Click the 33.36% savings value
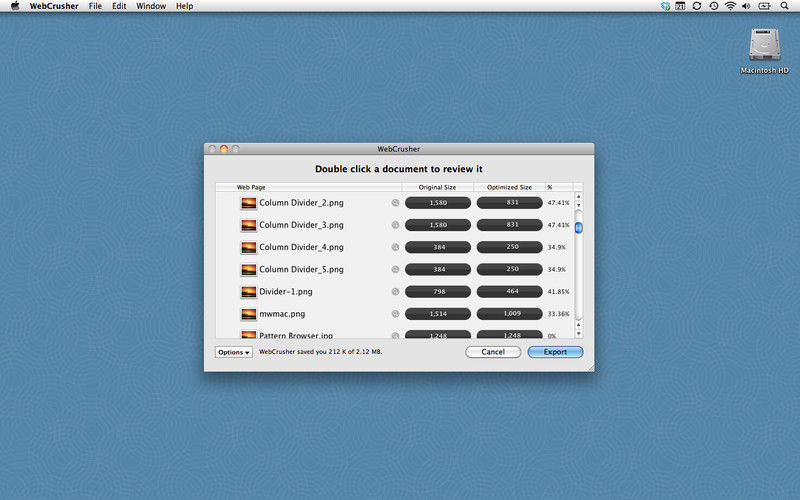800x500 pixels. tap(558, 314)
